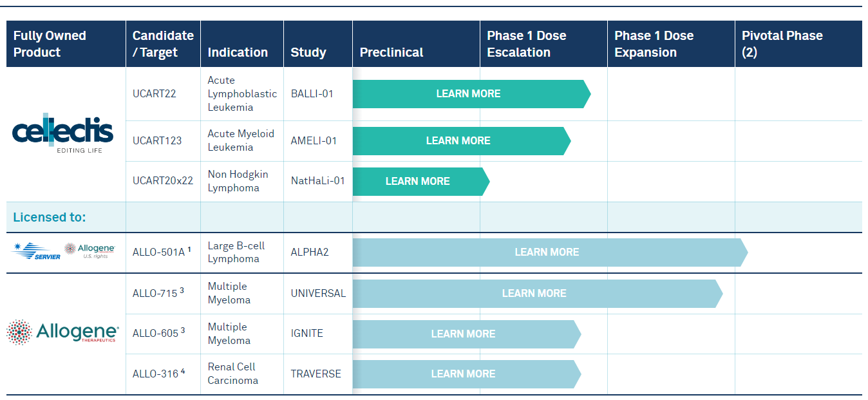
Task: Click the Licensed to: section label
Action: tap(49, 217)
